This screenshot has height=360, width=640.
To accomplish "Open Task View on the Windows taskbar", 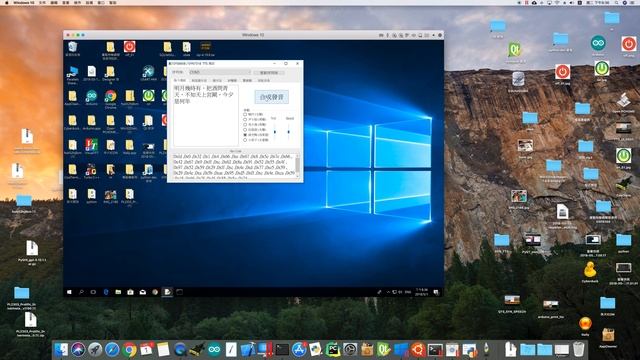I will coord(93,292).
